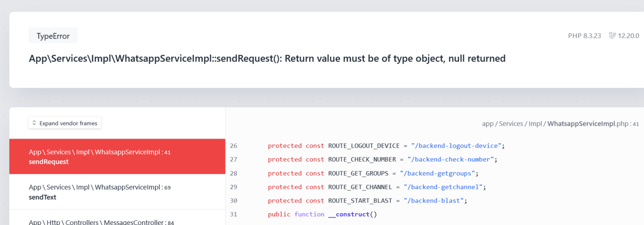Click code line 30 ROUTE_START_BLAST
The height and width of the screenshot is (225, 644).
[368, 201]
